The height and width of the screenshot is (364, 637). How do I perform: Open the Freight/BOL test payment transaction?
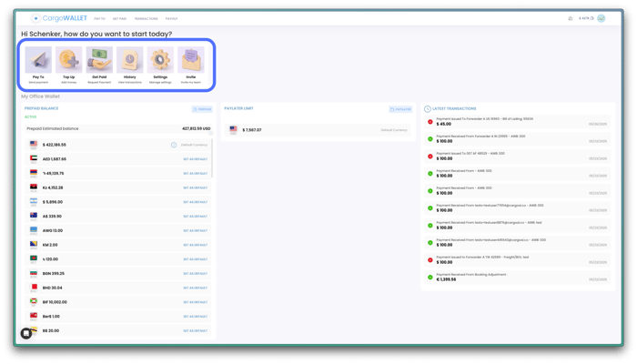[517, 260]
